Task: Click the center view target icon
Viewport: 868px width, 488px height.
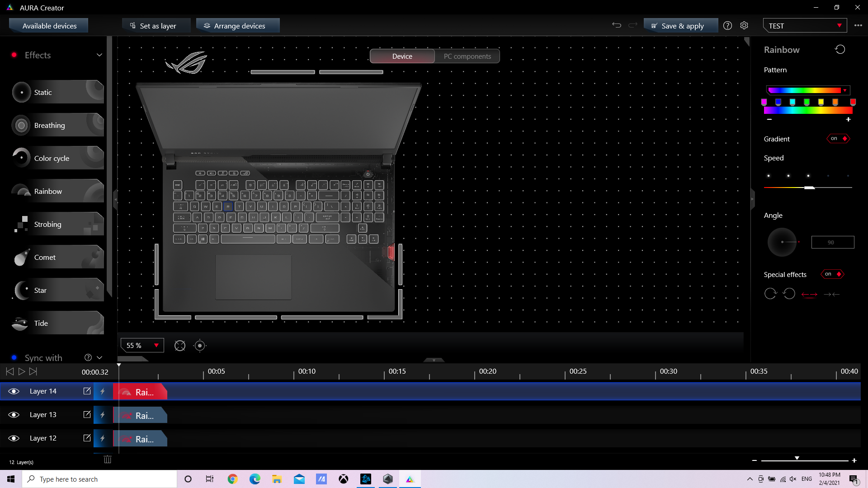Action: click(x=200, y=346)
